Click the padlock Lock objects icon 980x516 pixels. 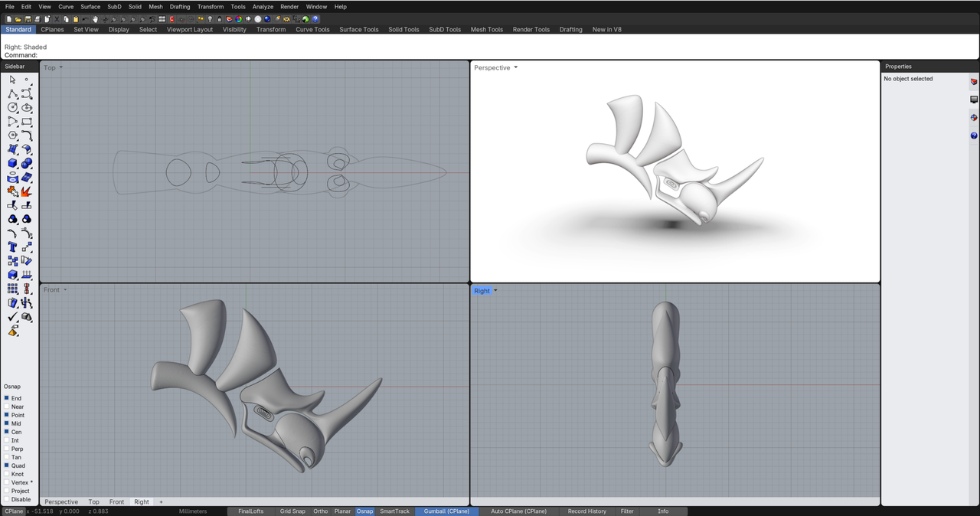[x=219, y=19]
